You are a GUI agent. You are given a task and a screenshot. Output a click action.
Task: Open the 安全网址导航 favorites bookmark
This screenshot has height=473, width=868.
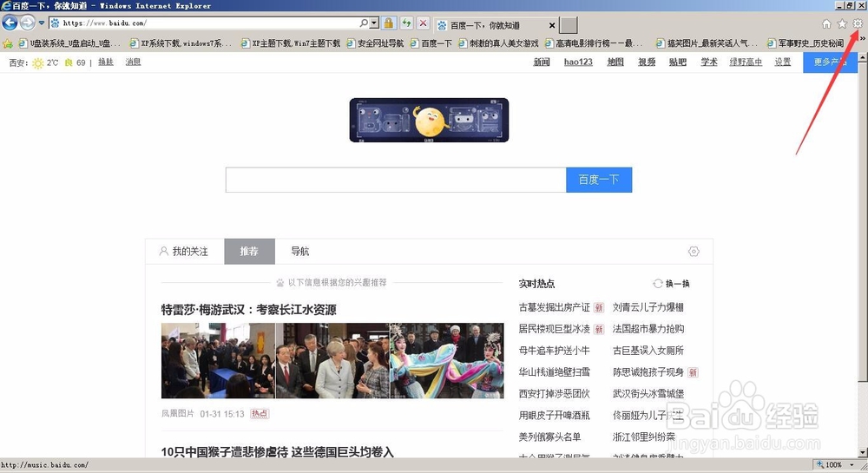(375, 43)
